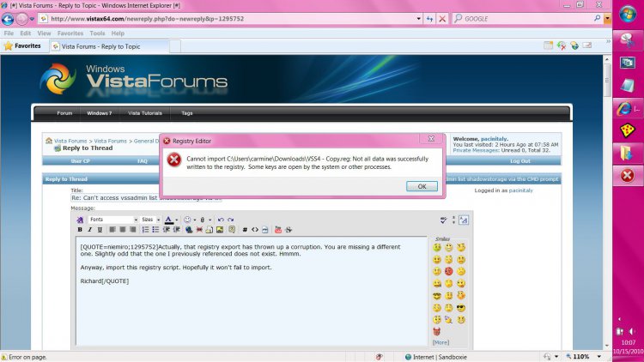Open the View menu
The image size is (644, 362).
(44, 33)
